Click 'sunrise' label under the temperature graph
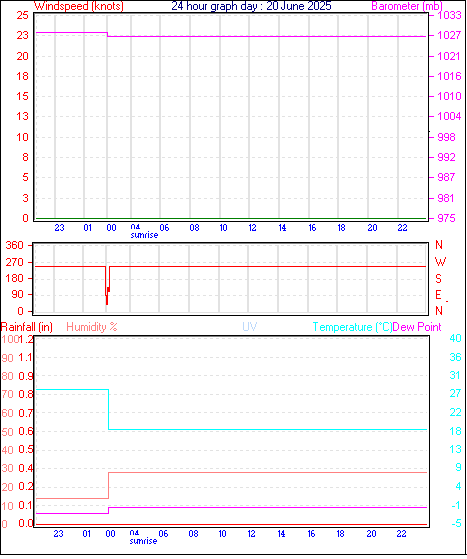This screenshot has width=467, height=559. (x=143, y=541)
